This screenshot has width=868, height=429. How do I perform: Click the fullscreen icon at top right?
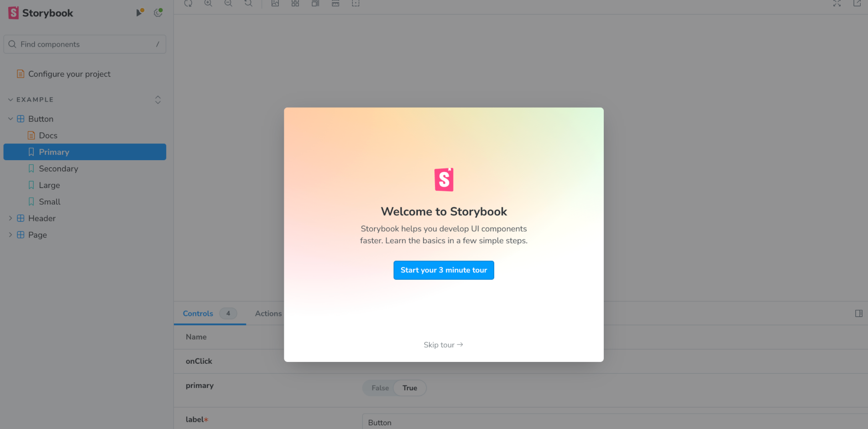pos(837,3)
